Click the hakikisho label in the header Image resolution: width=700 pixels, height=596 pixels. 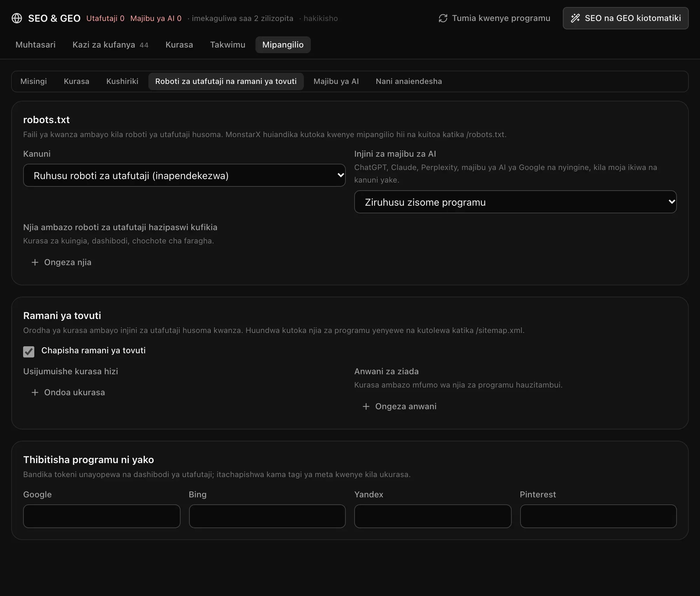pos(321,18)
